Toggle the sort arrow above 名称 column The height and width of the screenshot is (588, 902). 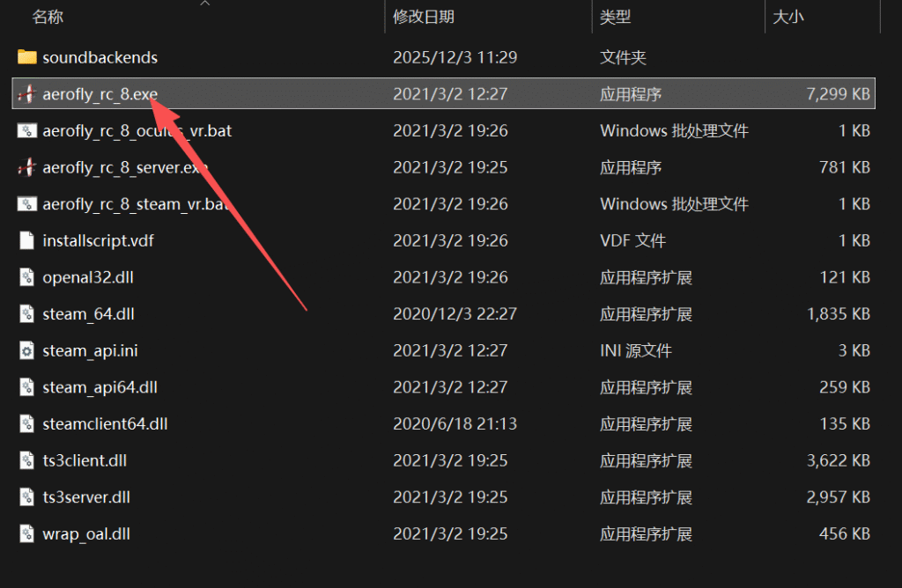(205, 4)
